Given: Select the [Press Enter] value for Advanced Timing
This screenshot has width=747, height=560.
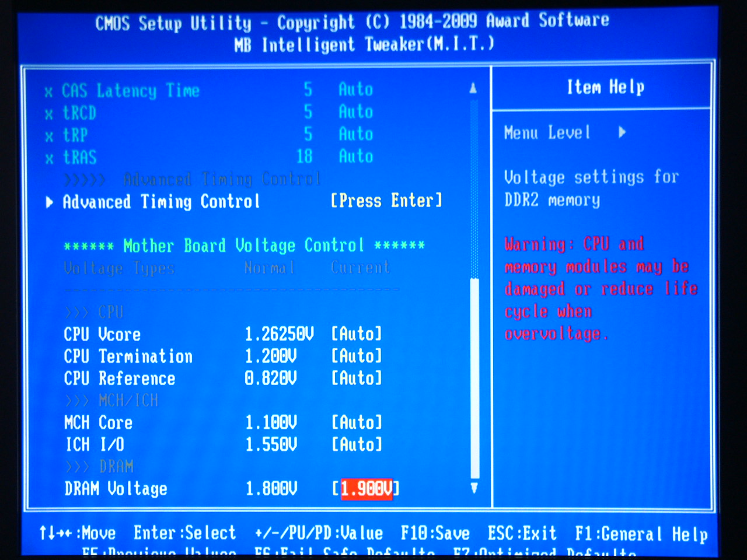Looking at the screenshot, I should 386,201.
